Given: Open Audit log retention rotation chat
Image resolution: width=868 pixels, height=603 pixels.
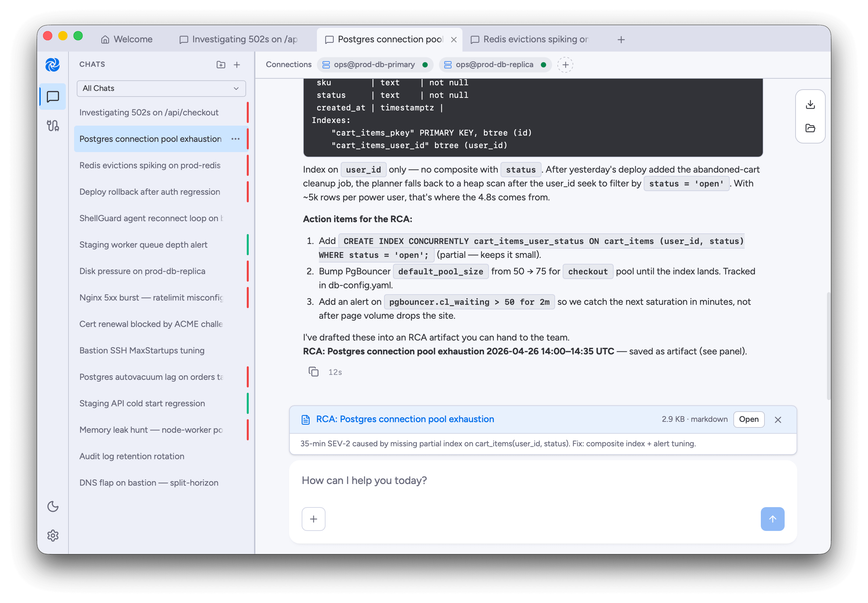Looking at the screenshot, I should click(x=161, y=456).
